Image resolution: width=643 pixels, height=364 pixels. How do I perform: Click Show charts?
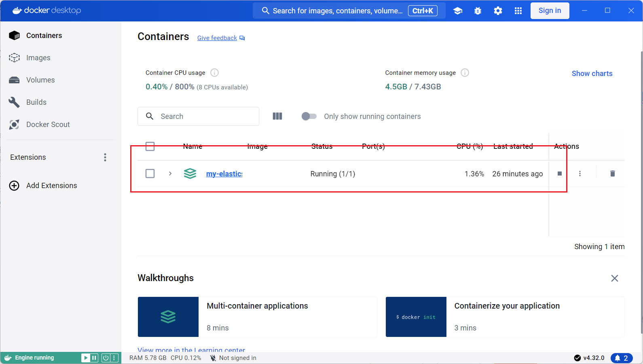point(592,74)
